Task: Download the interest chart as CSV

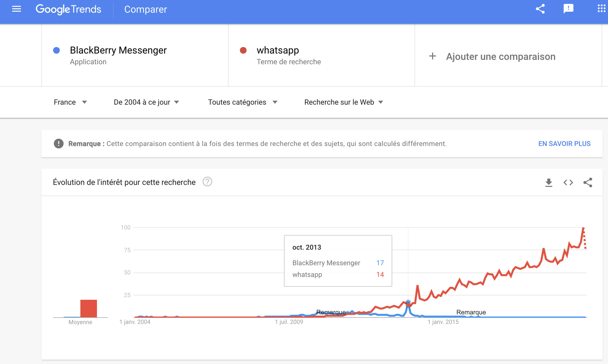Action: 549,182
